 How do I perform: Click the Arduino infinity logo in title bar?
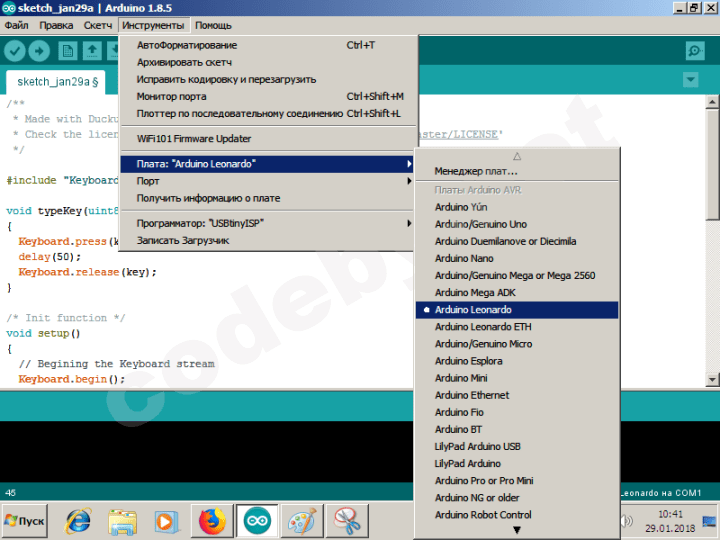pos(9,8)
